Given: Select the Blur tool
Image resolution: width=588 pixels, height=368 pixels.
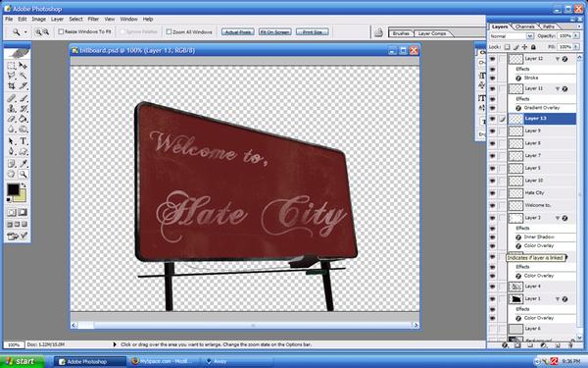Looking at the screenshot, I should point(11,130).
